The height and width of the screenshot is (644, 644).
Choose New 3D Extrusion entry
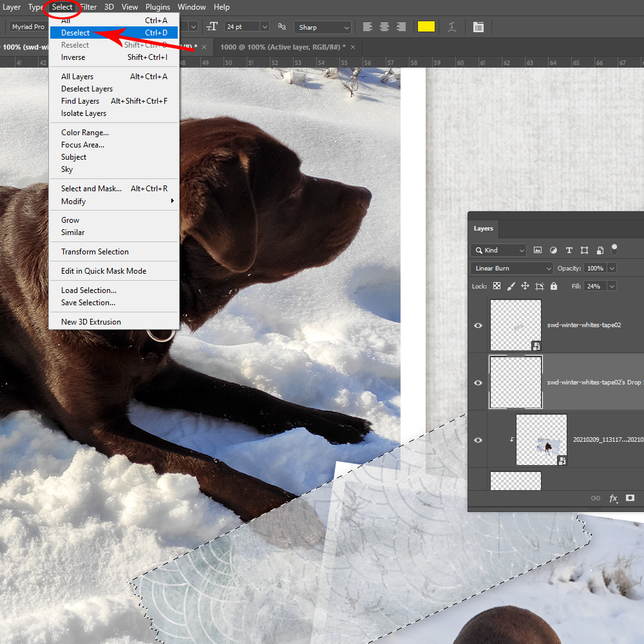(114, 322)
